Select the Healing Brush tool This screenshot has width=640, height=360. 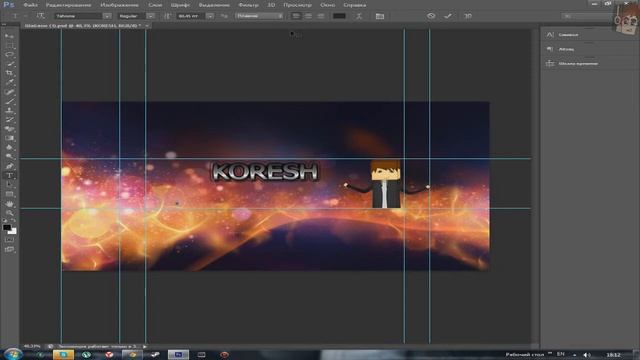9,92
